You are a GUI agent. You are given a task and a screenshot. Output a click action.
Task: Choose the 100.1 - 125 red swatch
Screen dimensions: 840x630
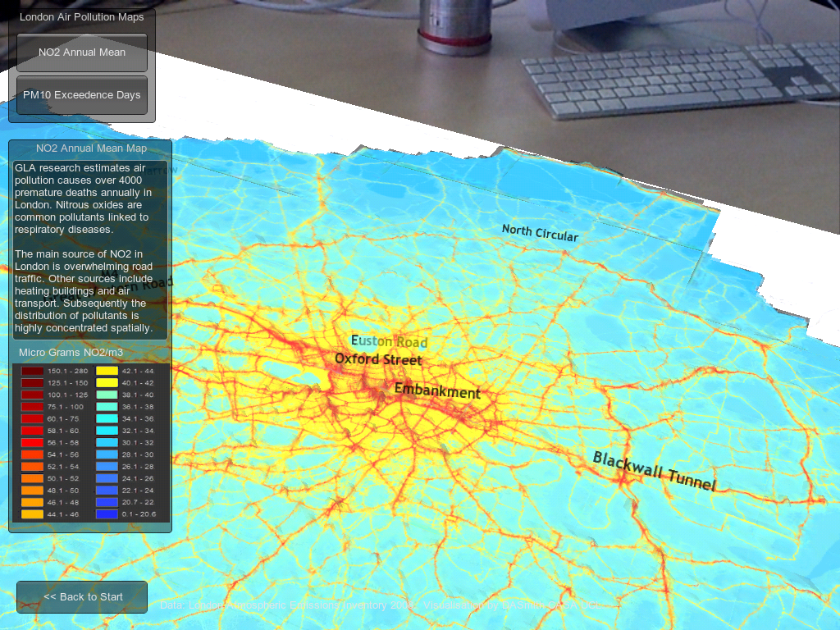[x=33, y=395]
